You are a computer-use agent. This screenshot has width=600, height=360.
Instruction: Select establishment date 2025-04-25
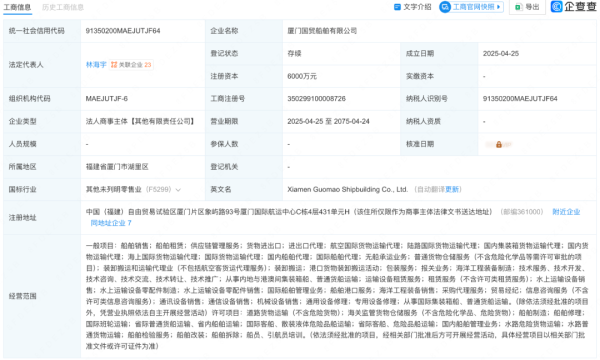tap(501, 54)
